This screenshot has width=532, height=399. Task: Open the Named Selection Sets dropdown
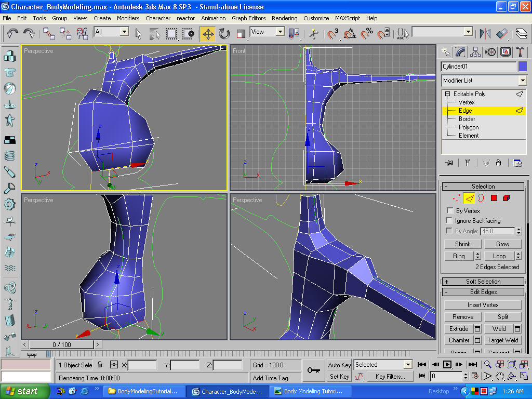coord(468,32)
